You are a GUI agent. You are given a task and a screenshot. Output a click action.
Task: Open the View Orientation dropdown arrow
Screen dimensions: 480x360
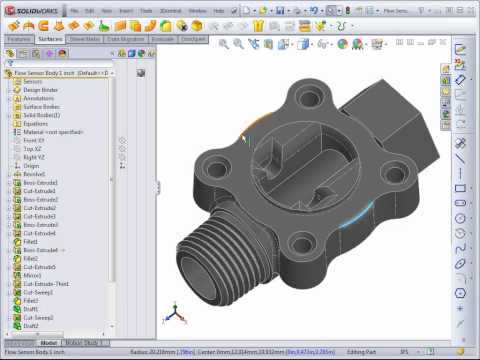click(293, 44)
